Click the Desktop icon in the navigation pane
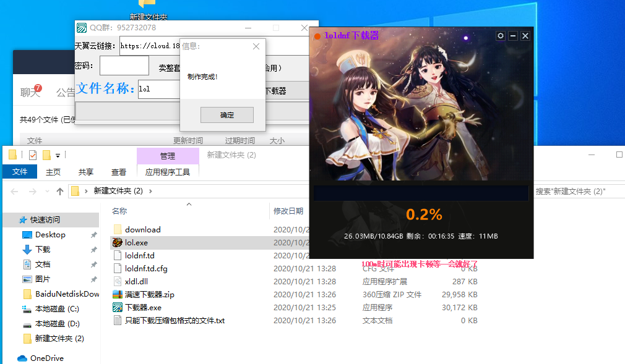Screen dimensions: 625x364 (x=27, y=235)
